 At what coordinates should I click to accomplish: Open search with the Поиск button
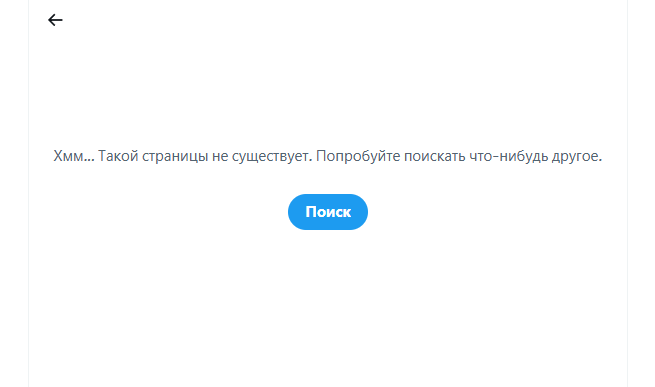click(x=328, y=212)
